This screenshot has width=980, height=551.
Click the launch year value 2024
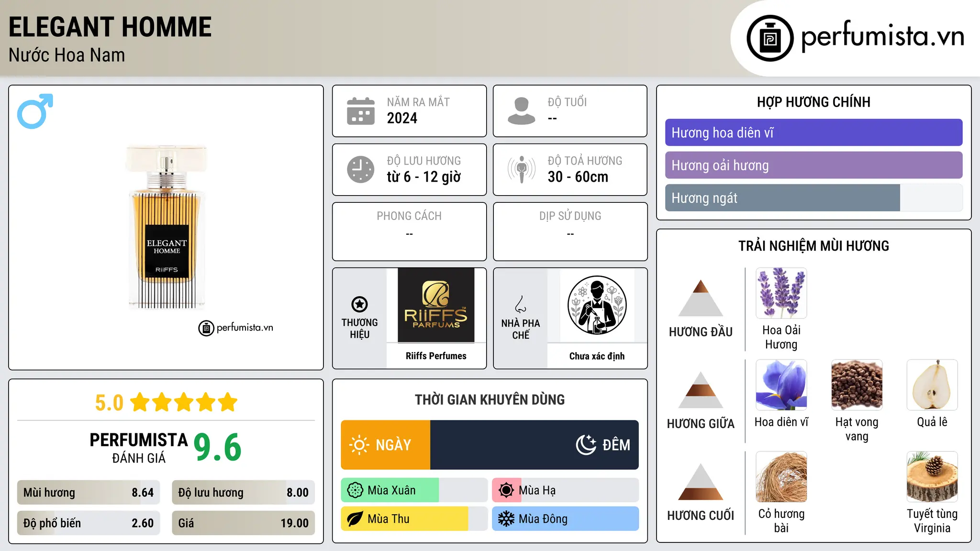[402, 118]
